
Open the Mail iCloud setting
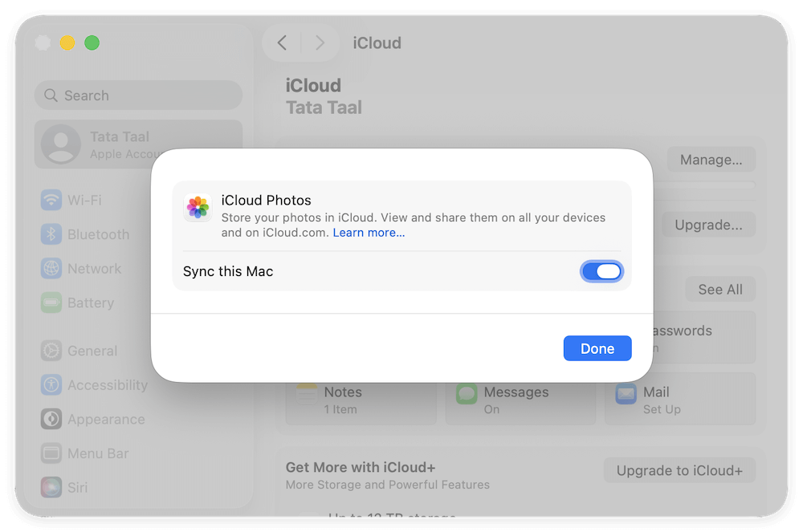pyautogui.click(x=680, y=399)
